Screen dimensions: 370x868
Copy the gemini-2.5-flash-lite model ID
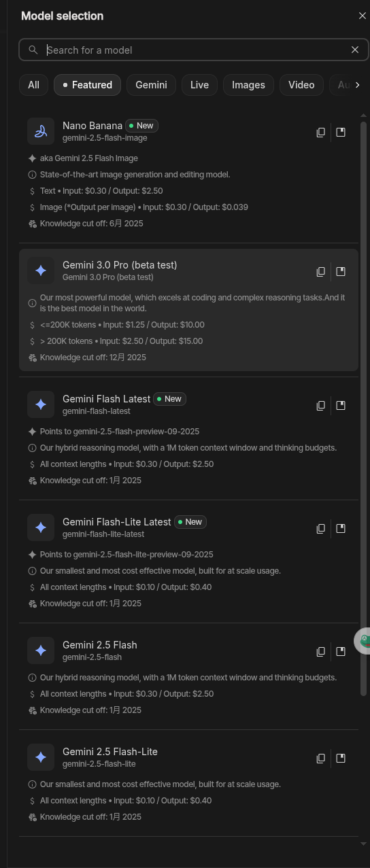[x=320, y=759]
